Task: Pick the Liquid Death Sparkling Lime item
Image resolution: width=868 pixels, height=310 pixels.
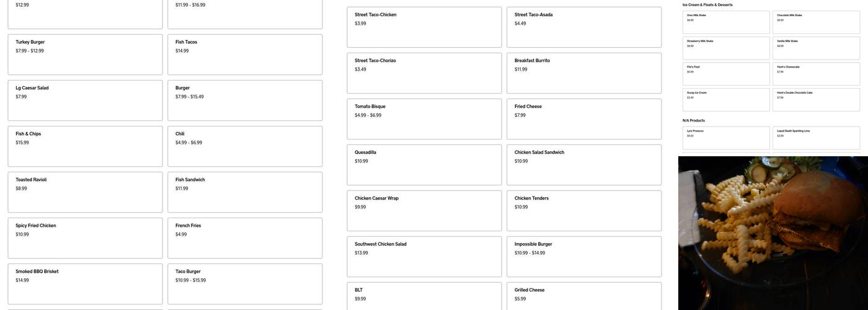Action: click(816, 138)
